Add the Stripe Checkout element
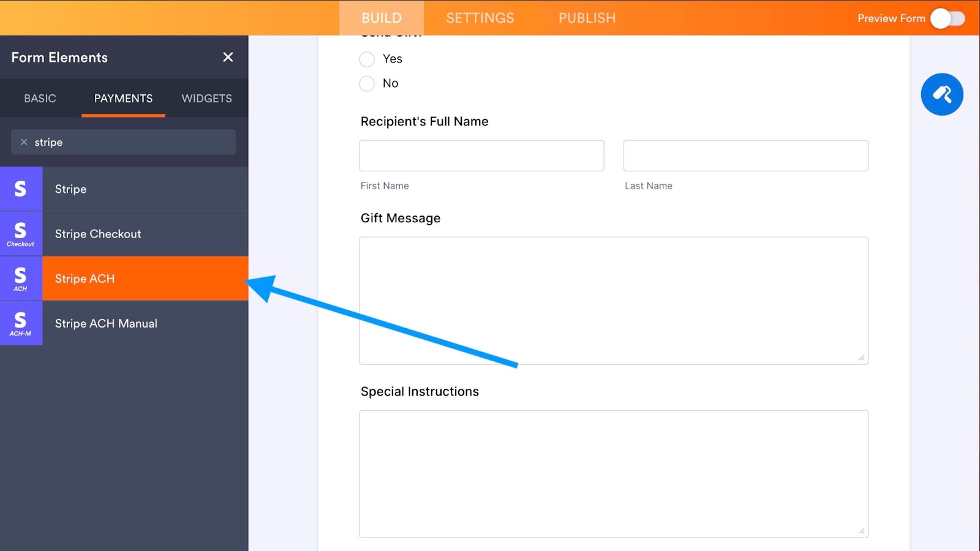This screenshot has width=980, height=551. pos(124,234)
